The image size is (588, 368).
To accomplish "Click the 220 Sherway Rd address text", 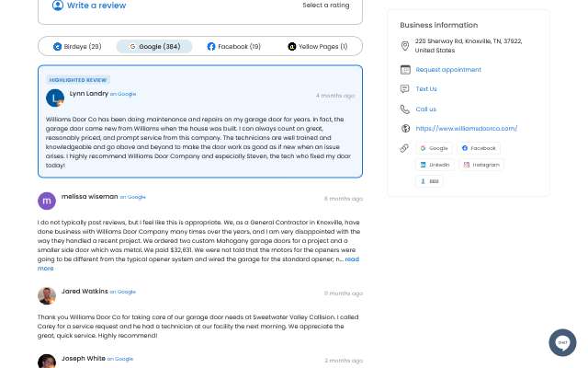I will point(469,45).
